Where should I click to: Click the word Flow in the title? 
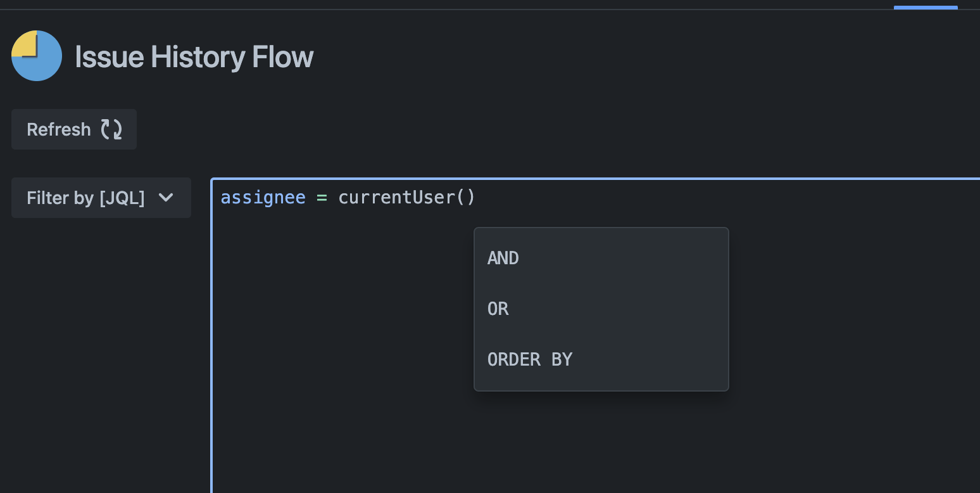coord(283,56)
